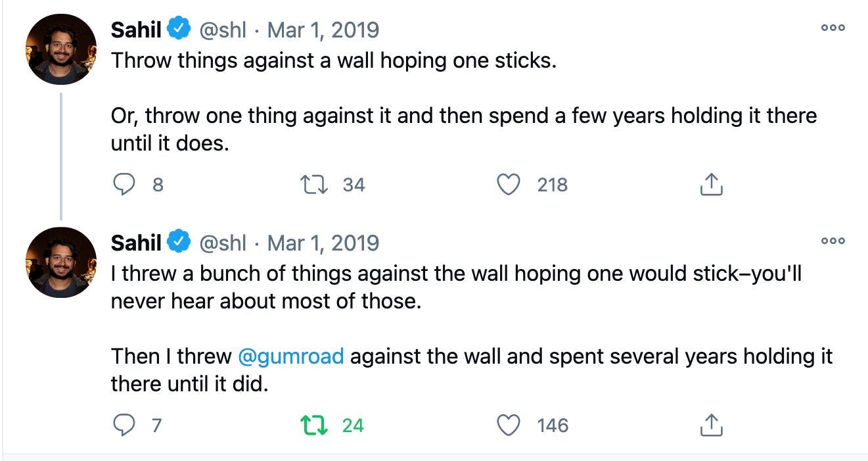This screenshot has height=461, width=868.
Task: Reply to the second tweet about Gumroad
Action: tap(124, 425)
